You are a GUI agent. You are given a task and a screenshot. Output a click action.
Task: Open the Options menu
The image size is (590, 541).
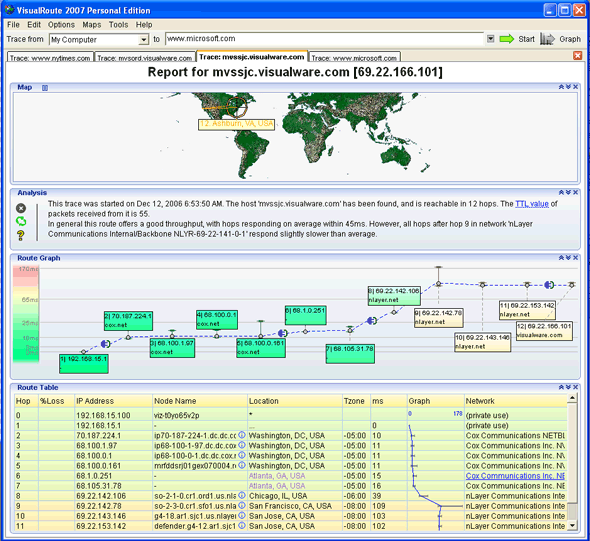[61, 25]
